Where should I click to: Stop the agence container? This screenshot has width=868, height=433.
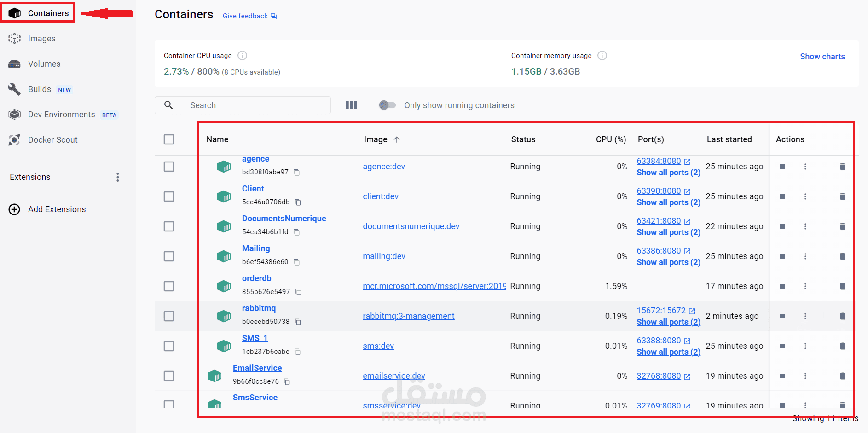click(x=782, y=167)
